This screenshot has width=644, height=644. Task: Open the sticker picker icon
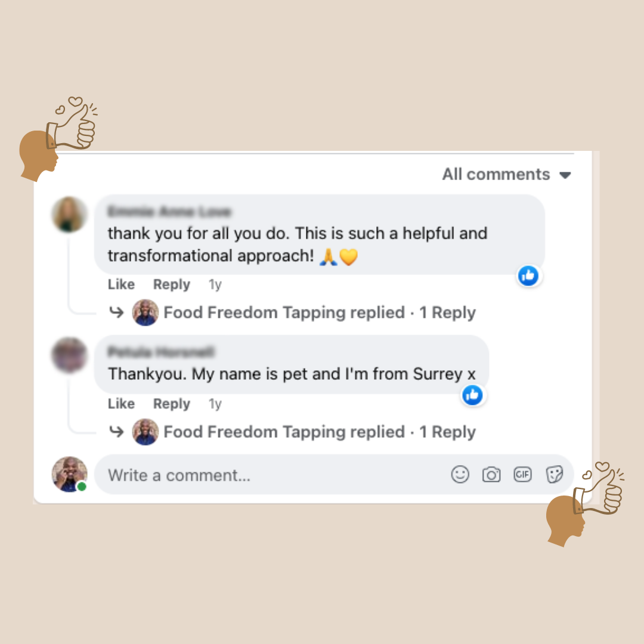click(x=554, y=475)
